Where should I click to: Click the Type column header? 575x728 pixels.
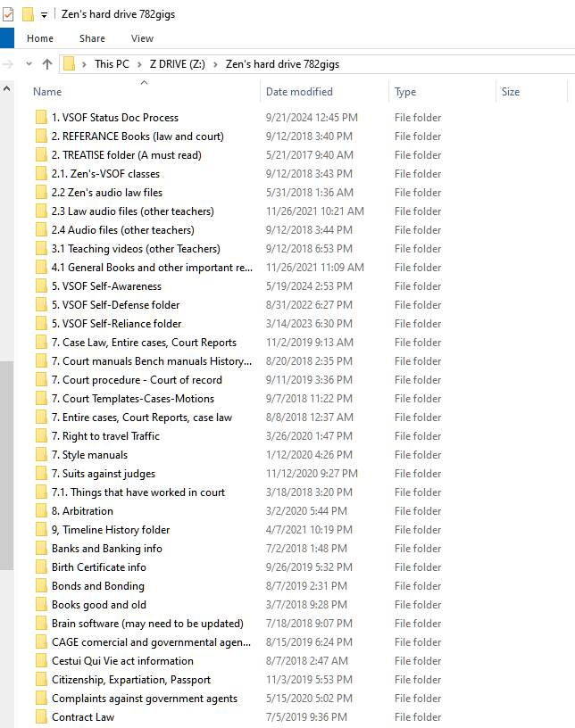pos(405,92)
